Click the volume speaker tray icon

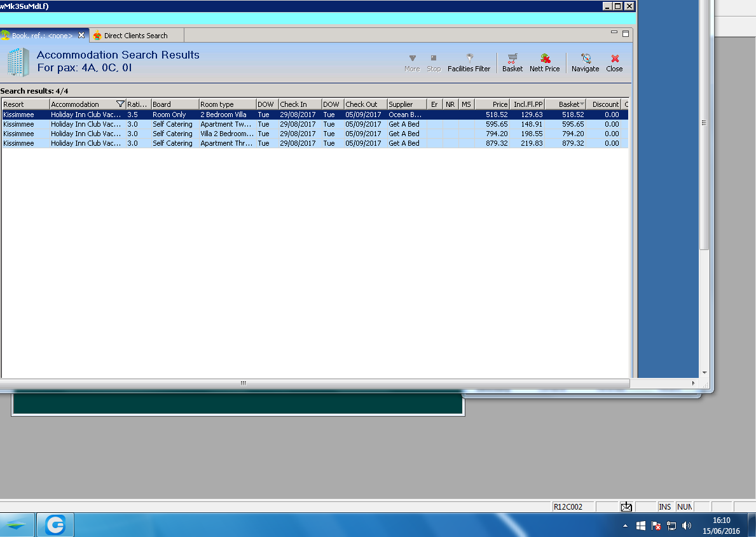click(x=687, y=526)
